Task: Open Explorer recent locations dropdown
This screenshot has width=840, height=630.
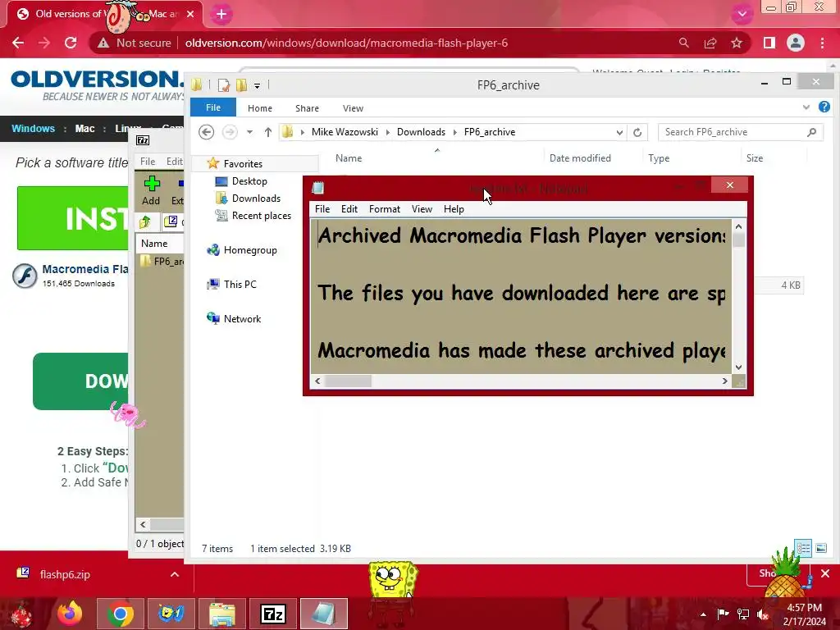Action: (249, 132)
